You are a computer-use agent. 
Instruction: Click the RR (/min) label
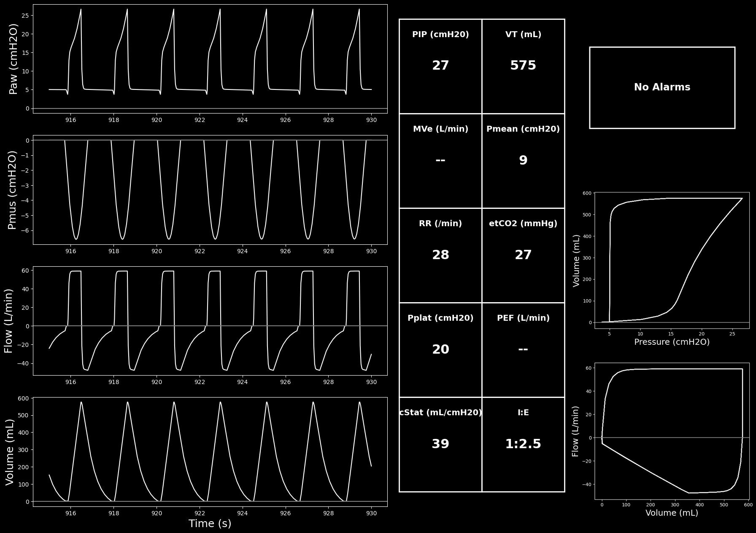point(440,224)
